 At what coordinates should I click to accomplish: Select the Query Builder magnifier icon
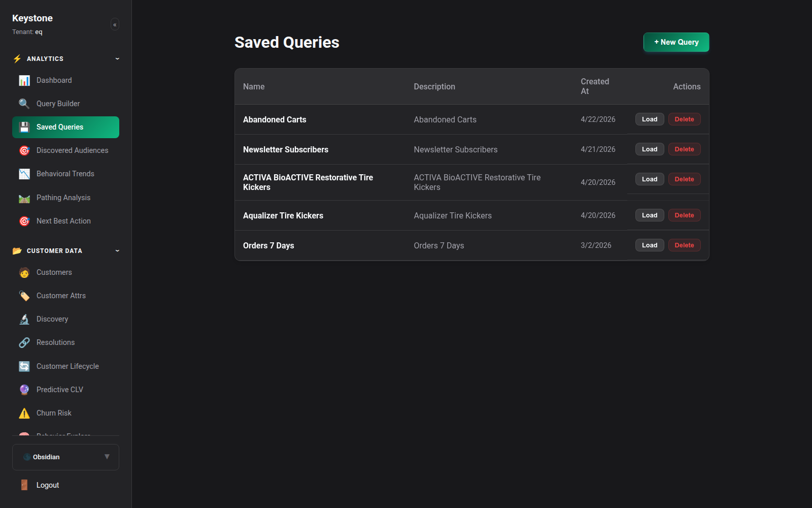[24, 104]
